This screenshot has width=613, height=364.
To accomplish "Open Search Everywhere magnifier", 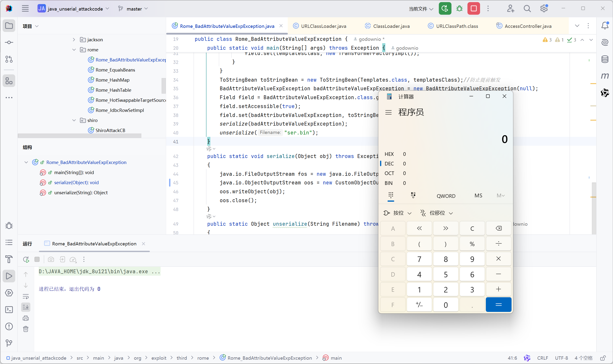I will coord(527,9).
